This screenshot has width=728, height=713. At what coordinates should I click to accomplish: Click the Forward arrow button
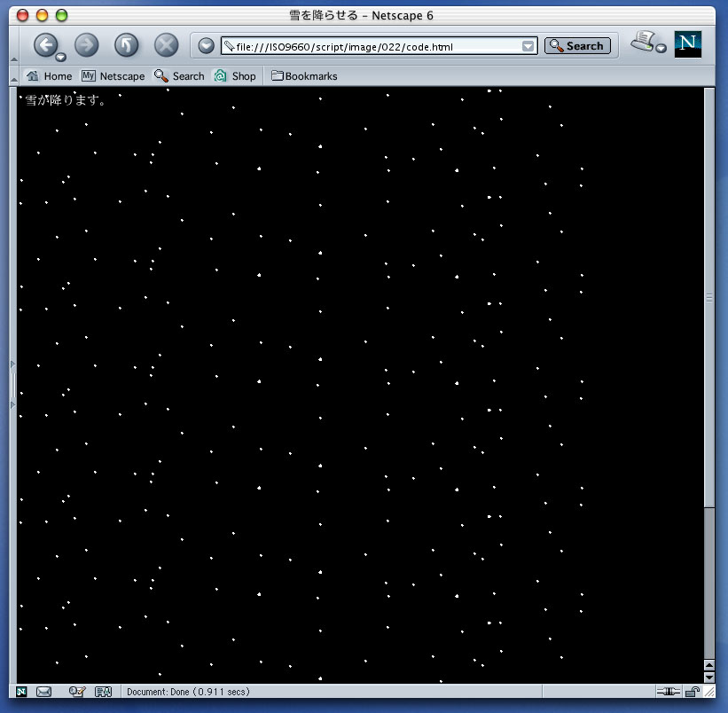[x=87, y=45]
